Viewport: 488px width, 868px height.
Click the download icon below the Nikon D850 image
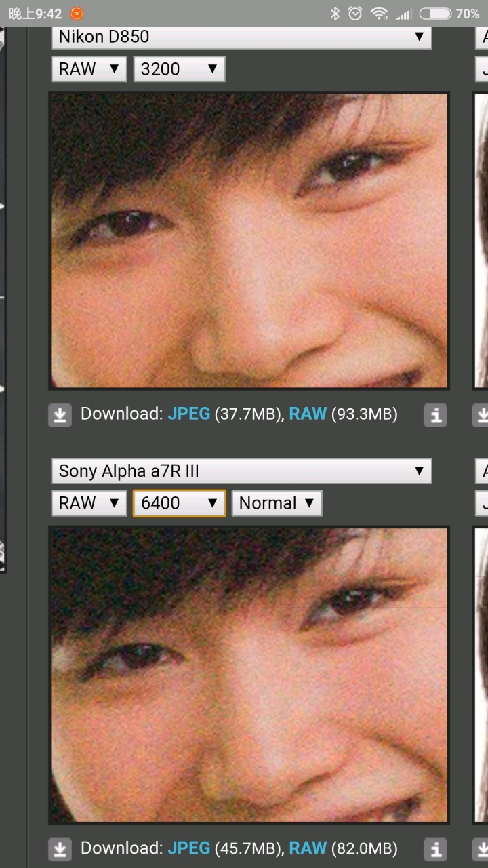click(60, 415)
